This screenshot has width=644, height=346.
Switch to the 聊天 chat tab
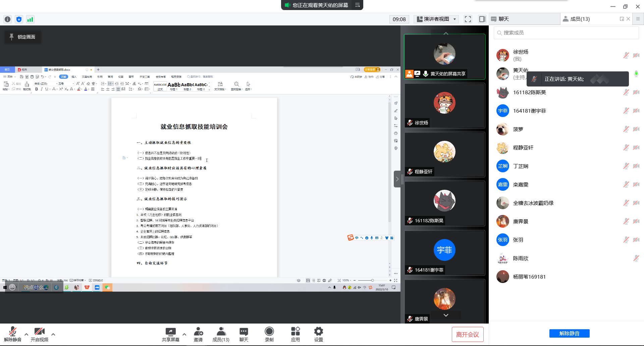click(503, 19)
